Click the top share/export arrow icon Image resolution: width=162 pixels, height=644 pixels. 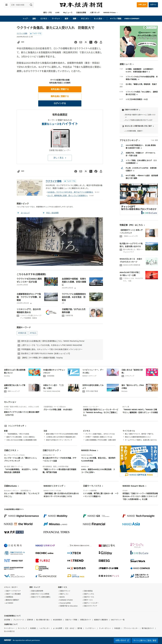101,42
